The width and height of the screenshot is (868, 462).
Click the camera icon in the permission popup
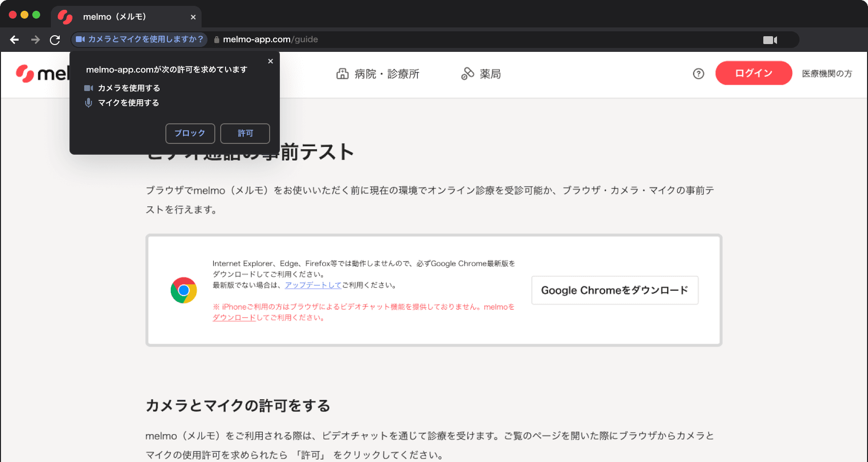tap(89, 88)
